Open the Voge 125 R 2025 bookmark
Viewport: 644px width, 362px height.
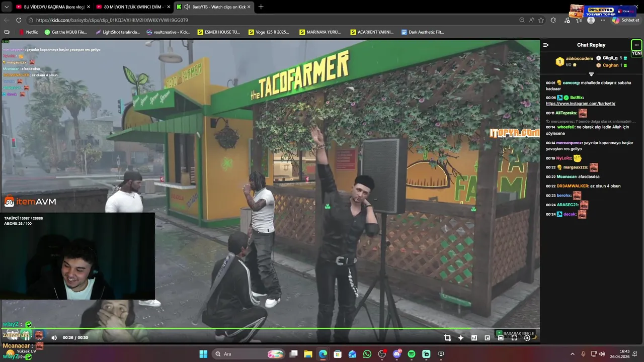pos(269,32)
